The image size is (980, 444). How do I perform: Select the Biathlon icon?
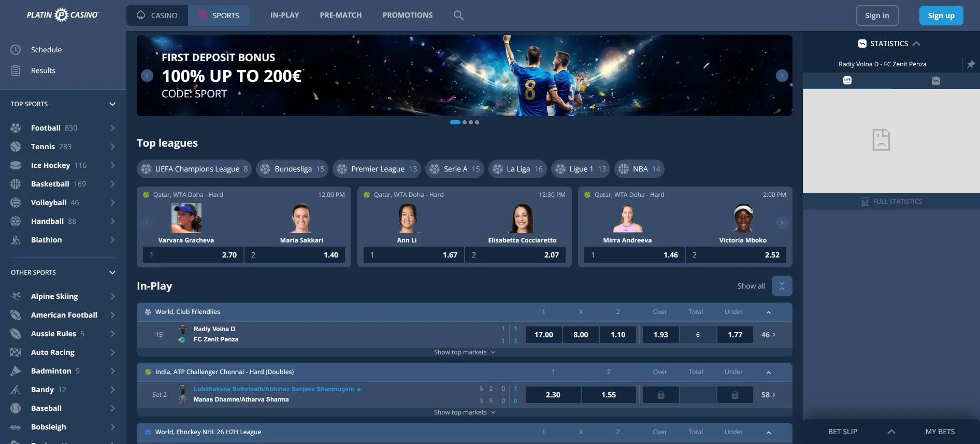point(16,240)
